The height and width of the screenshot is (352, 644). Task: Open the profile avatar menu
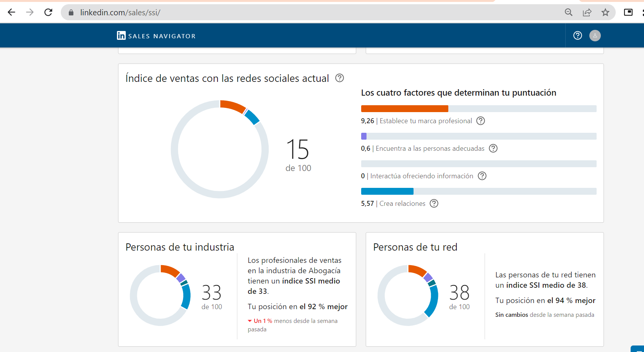(x=595, y=36)
